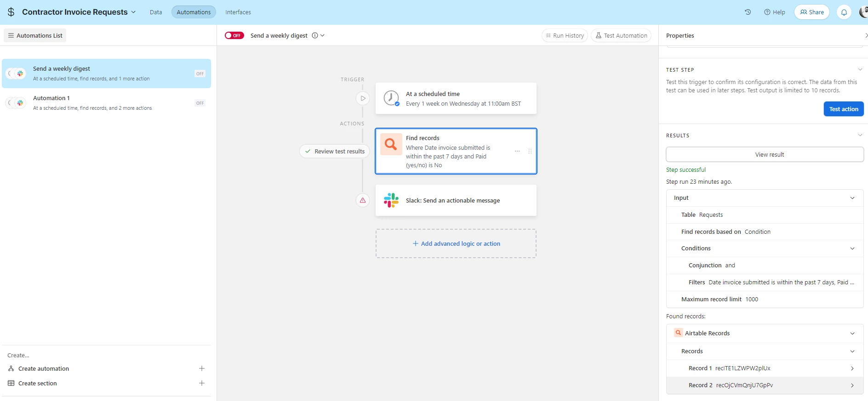Collapse the TEST STEP section

pos(860,69)
